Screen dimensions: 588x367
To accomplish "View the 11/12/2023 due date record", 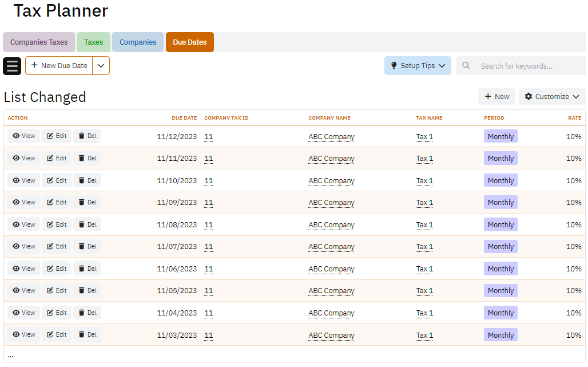I will pyautogui.click(x=24, y=136).
